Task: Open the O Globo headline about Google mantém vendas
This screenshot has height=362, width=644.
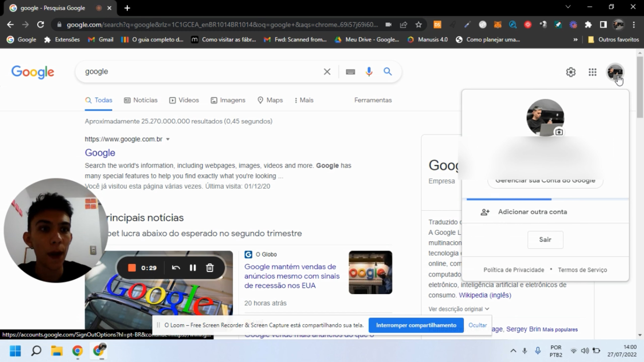Action: (292, 276)
